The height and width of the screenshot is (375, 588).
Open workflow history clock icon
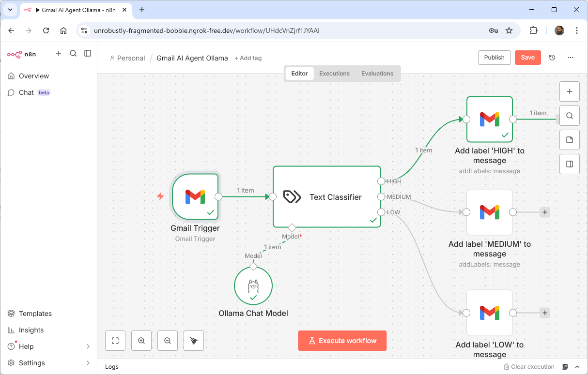pyautogui.click(x=552, y=58)
